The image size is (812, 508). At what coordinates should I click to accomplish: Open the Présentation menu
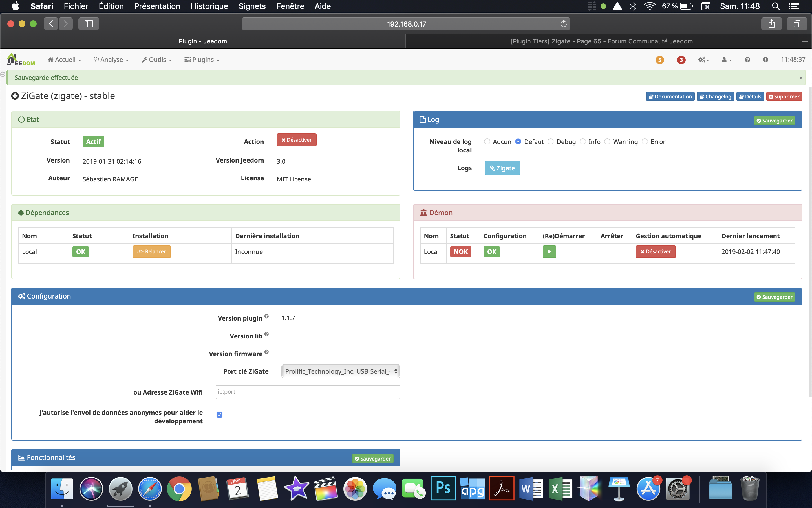(x=157, y=6)
